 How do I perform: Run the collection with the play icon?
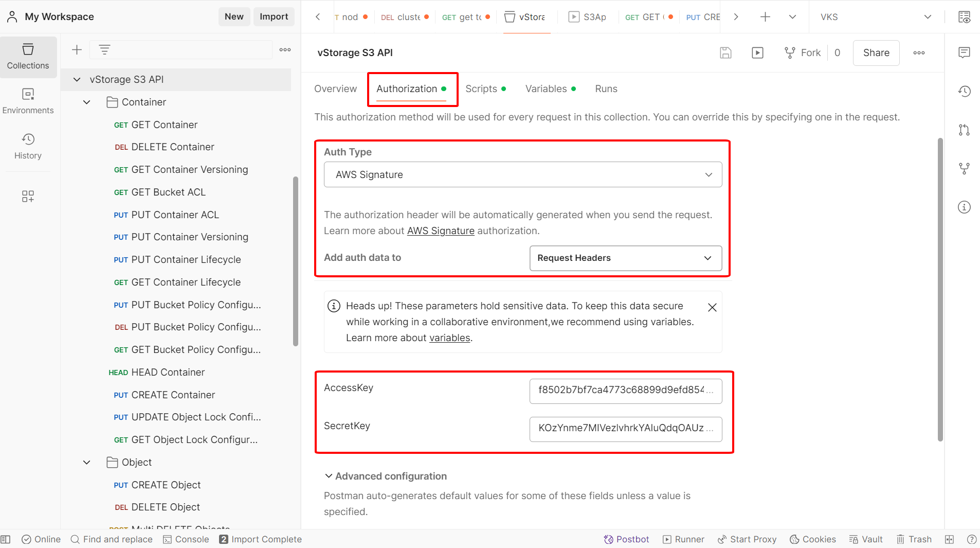757,52
